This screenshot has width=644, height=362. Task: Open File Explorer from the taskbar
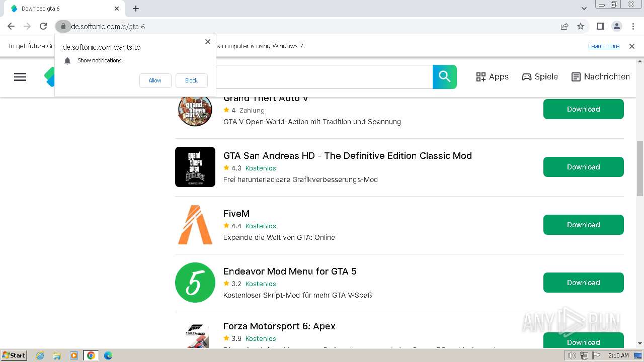tap(57, 355)
